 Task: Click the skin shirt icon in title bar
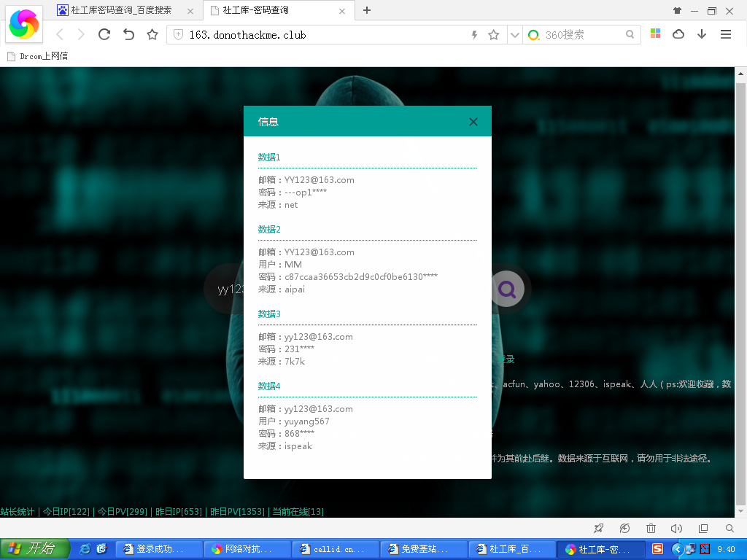677,10
